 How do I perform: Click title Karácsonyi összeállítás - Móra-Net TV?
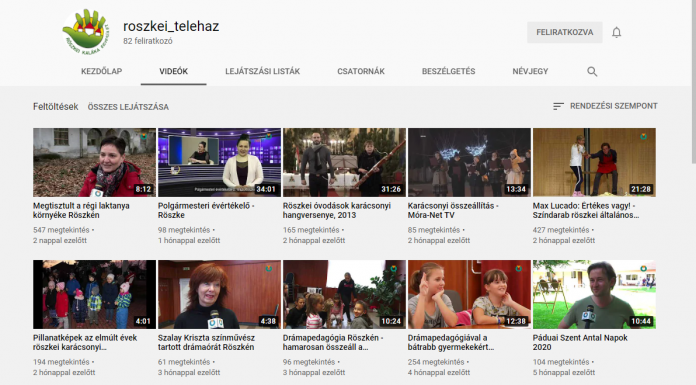tap(453, 210)
